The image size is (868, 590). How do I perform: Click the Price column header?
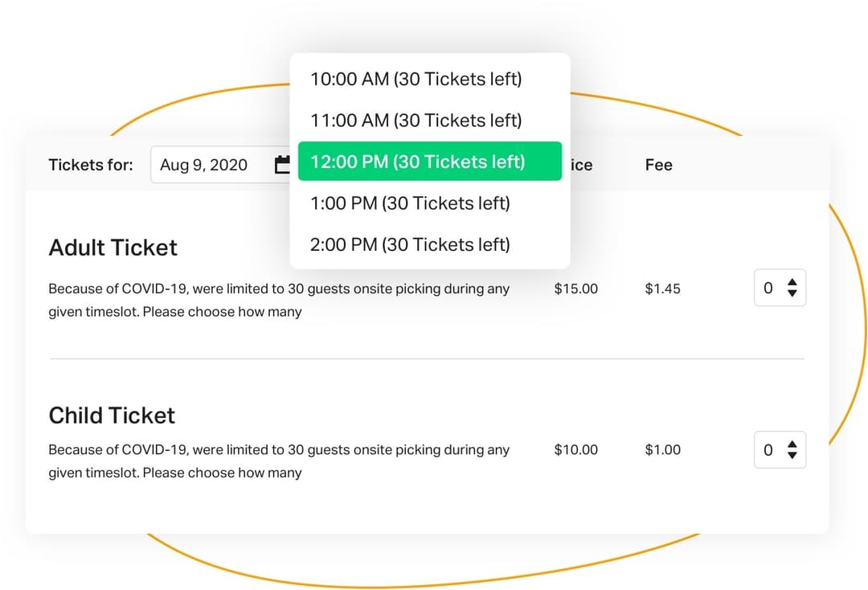[x=582, y=165]
